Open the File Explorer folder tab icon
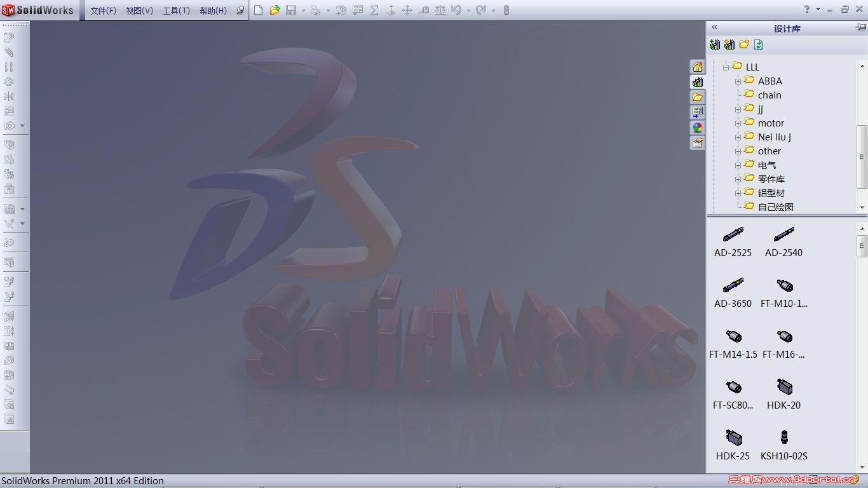The height and width of the screenshot is (488, 868). tap(698, 97)
